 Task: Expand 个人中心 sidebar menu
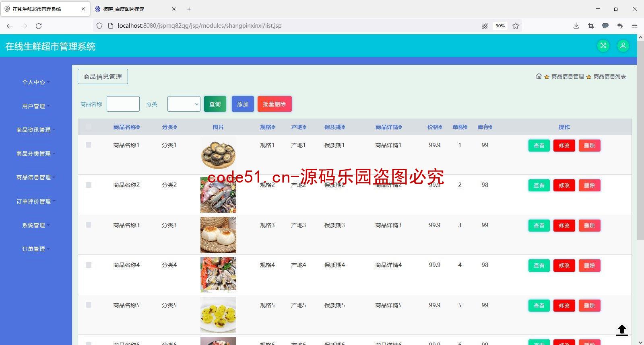point(36,82)
